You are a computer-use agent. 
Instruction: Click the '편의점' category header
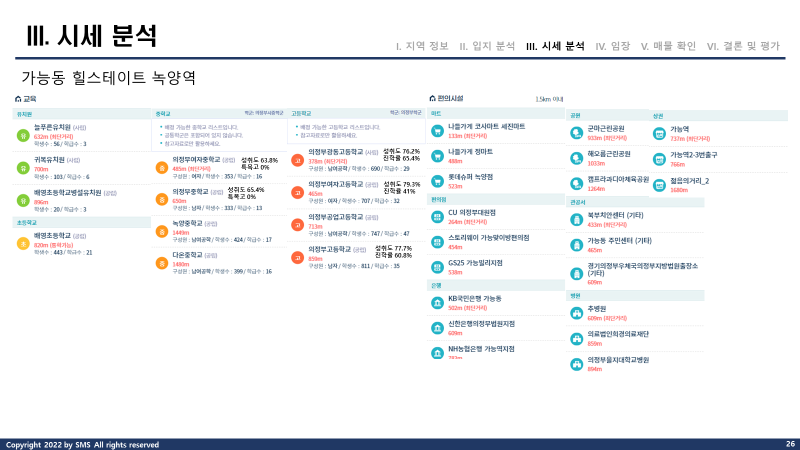click(x=496, y=199)
